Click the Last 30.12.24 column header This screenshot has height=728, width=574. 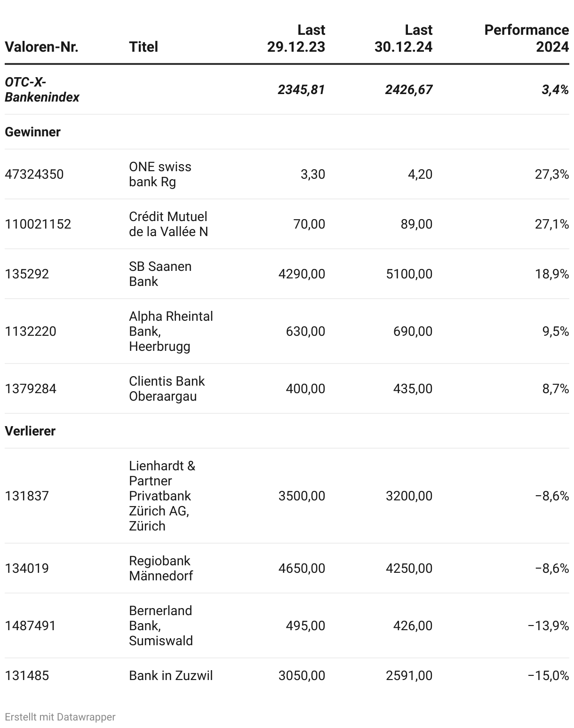click(x=403, y=39)
